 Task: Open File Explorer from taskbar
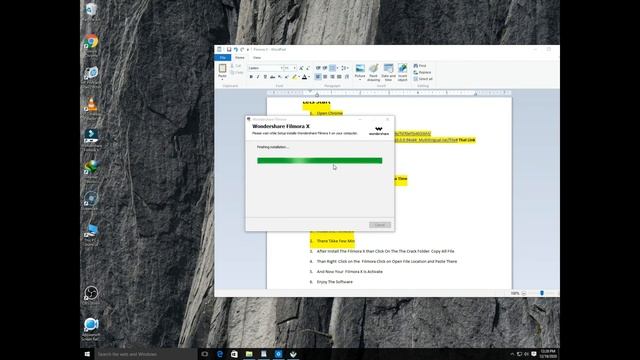[x=249, y=354]
